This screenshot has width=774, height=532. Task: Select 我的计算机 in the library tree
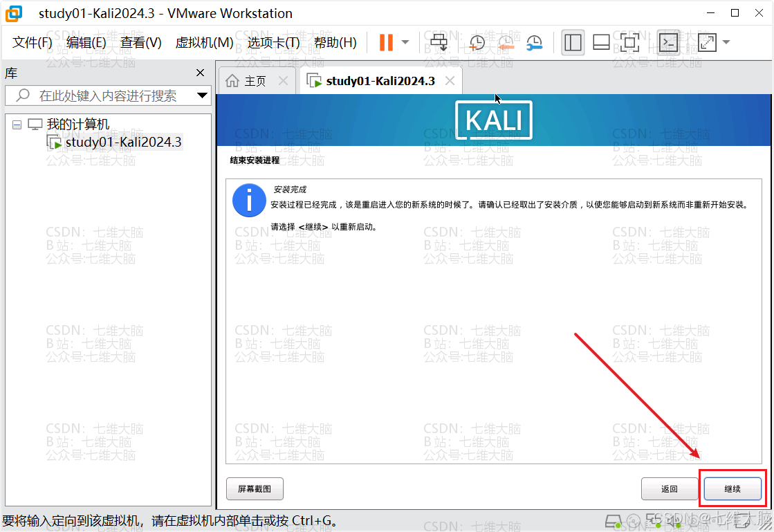coord(78,125)
